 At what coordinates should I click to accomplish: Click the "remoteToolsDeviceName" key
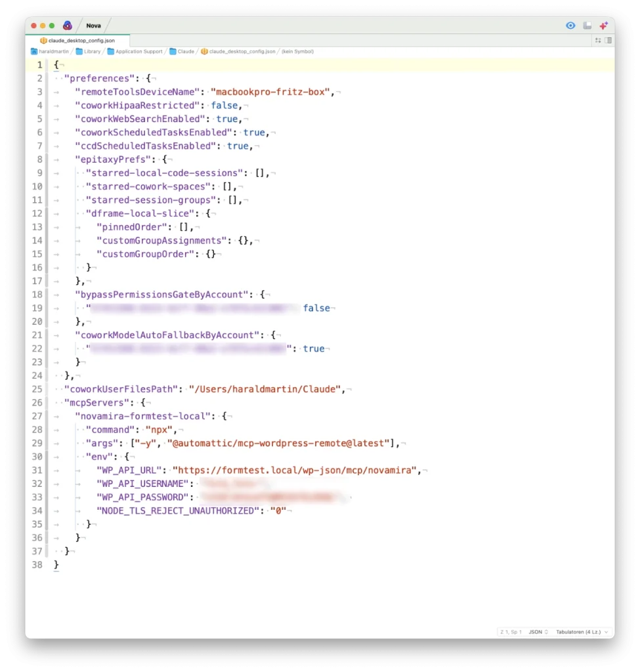[x=137, y=92]
